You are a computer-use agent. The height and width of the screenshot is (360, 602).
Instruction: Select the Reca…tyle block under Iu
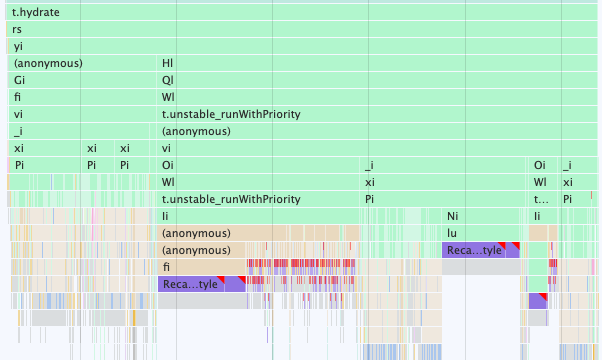474,250
